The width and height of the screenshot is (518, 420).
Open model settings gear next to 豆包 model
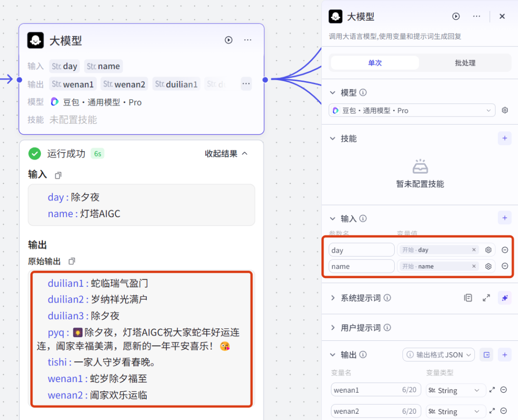(505, 110)
